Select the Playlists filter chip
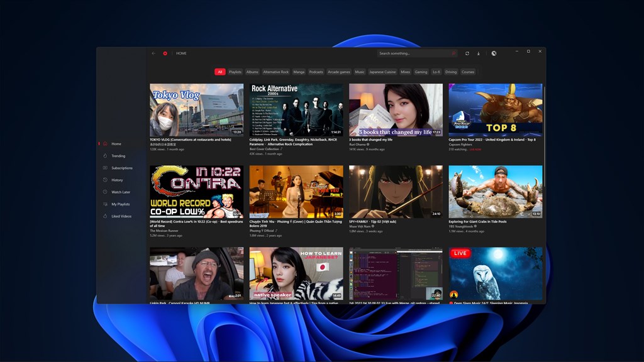 pos(235,72)
